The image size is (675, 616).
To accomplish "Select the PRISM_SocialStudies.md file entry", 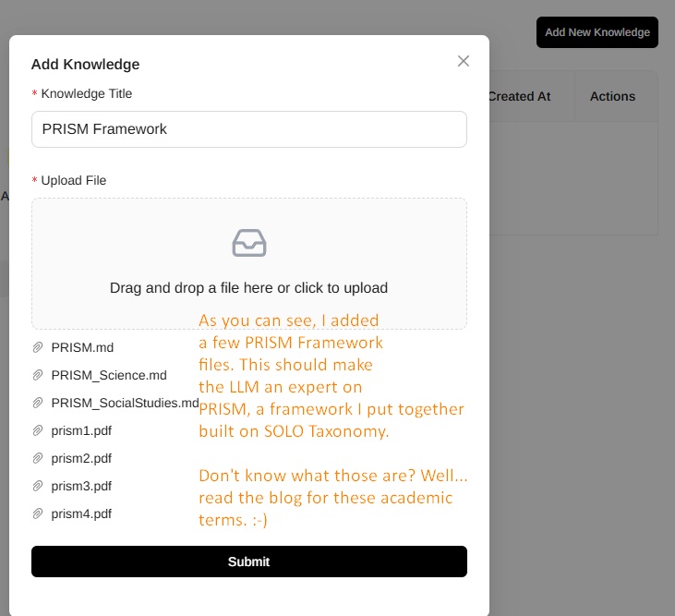I will click(125, 403).
